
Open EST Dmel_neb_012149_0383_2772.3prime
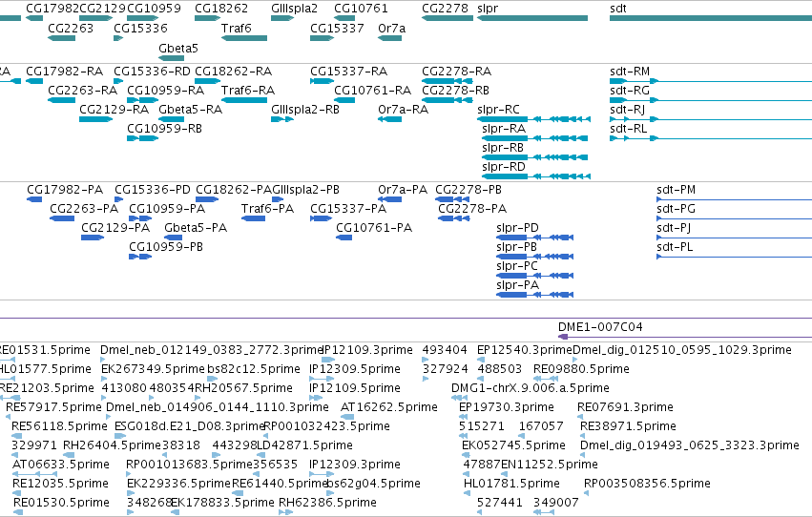pyautogui.click(x=211, y=350)
